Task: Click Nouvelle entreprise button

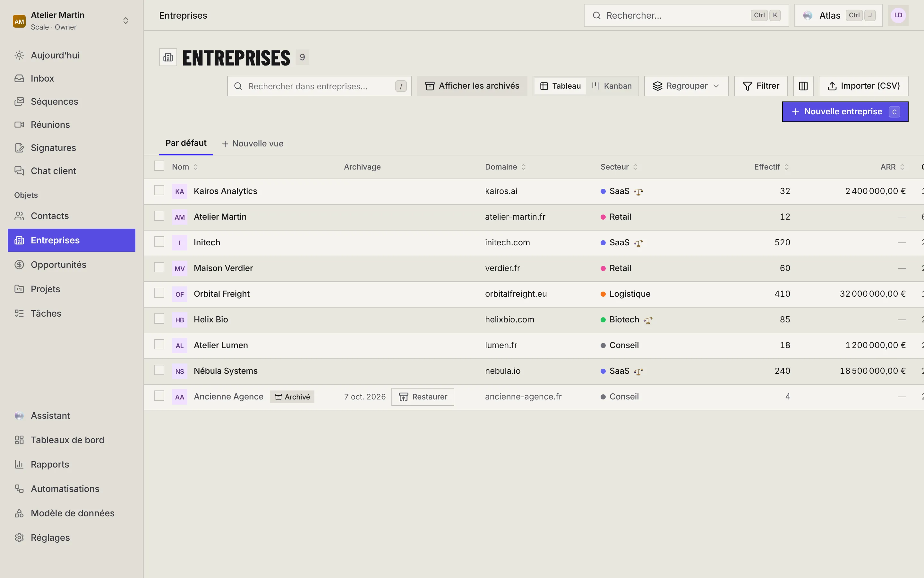Action: 845,112
